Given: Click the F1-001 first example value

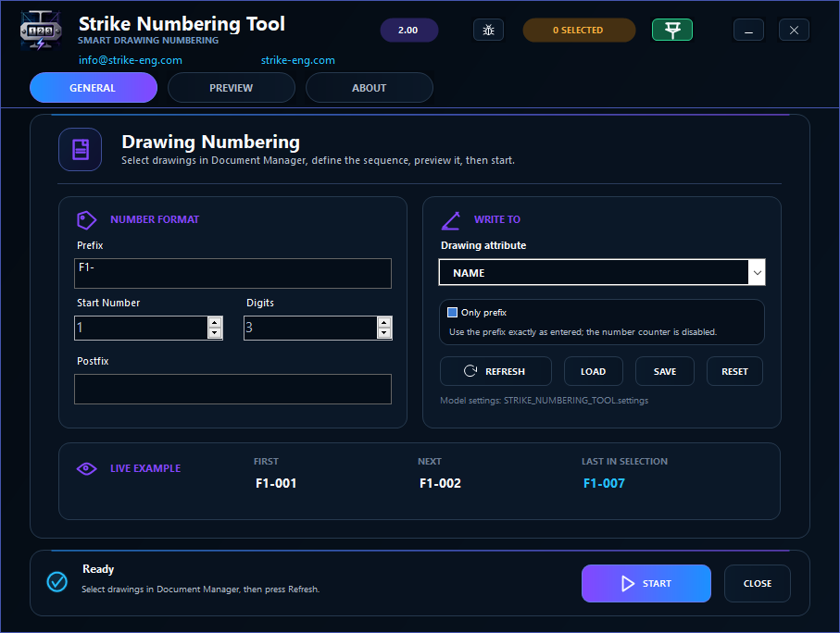Looking at the screenshot, I should 276,483.
